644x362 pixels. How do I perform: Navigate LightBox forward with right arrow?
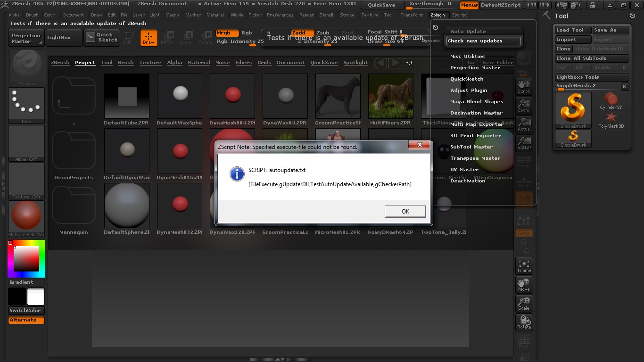[x=395, y=63]
